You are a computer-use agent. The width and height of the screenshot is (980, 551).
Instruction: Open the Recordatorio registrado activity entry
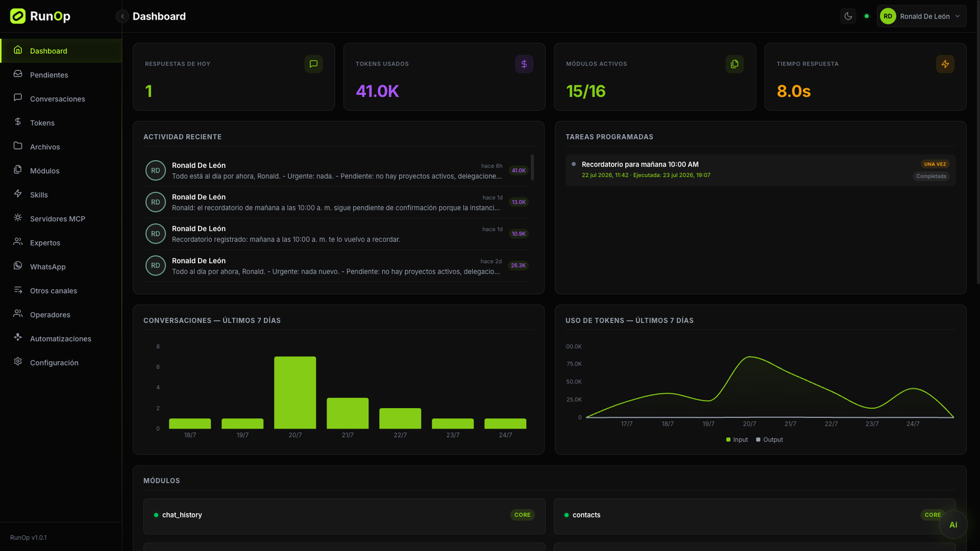point(337,234)
